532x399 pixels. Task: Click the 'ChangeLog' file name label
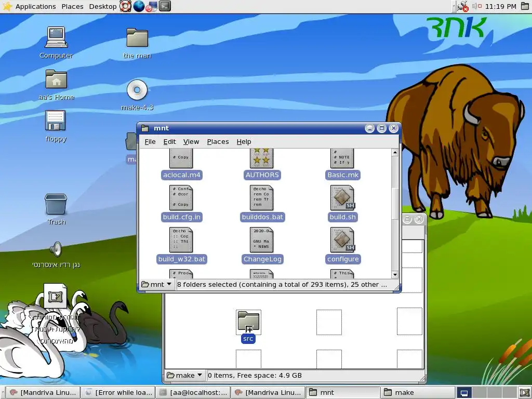pos(262,259)
